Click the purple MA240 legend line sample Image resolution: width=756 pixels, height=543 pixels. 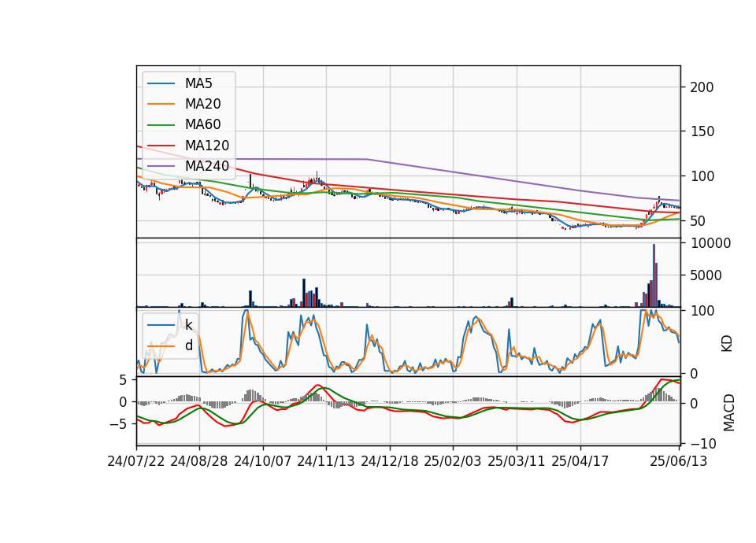[161, 166]
